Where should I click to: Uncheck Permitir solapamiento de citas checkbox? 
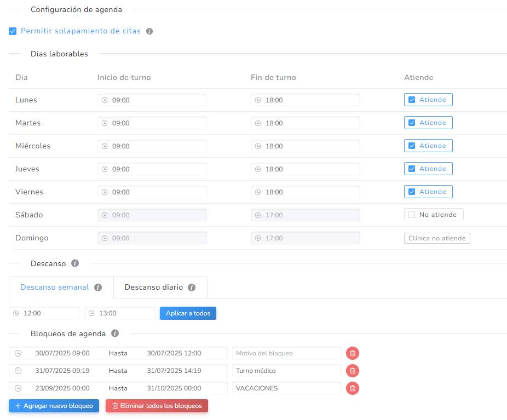[x=13, y=31]
